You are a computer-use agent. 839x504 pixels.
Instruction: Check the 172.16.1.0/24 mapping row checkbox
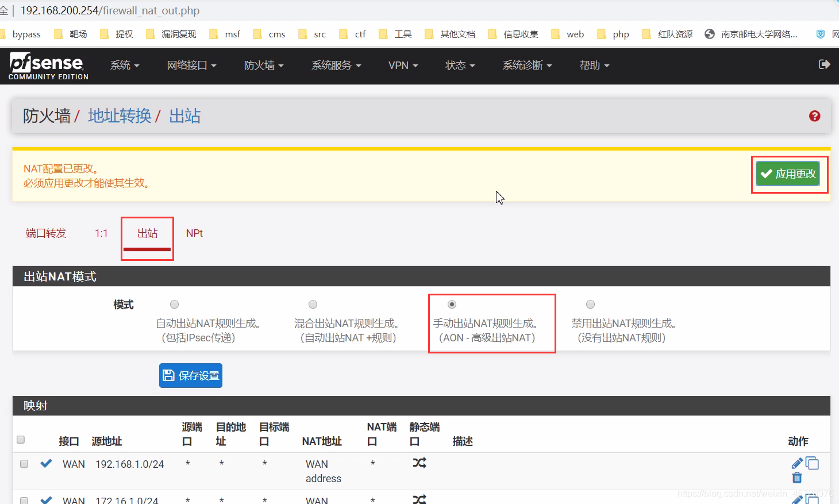[x=24, y=500]
